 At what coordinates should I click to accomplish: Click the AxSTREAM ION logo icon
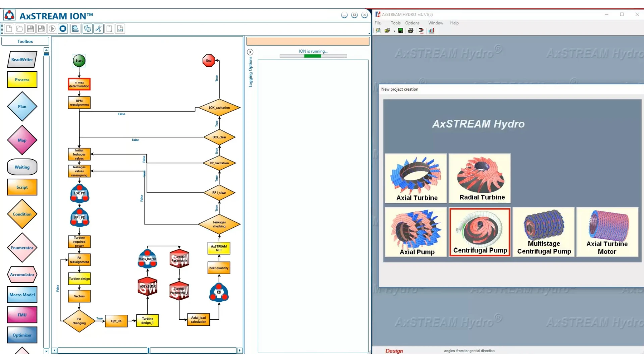coord(9,15)
